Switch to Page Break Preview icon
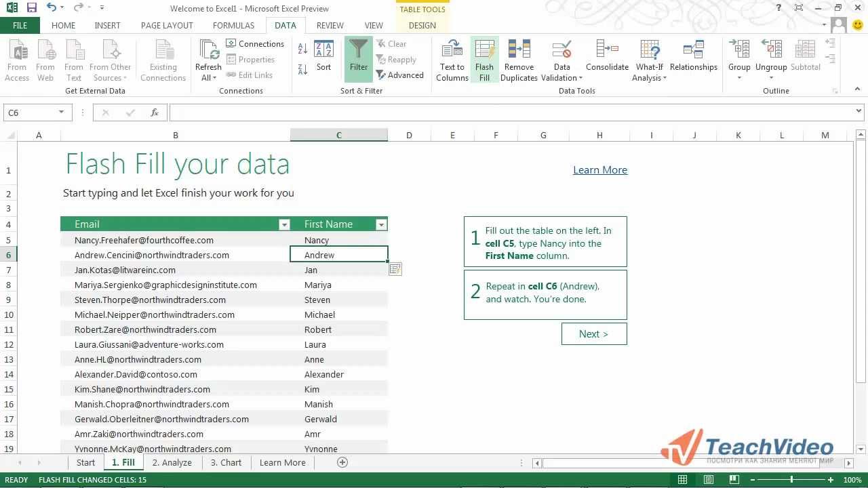868x488 pixels. pyautogui.click(x=734, y=479)
